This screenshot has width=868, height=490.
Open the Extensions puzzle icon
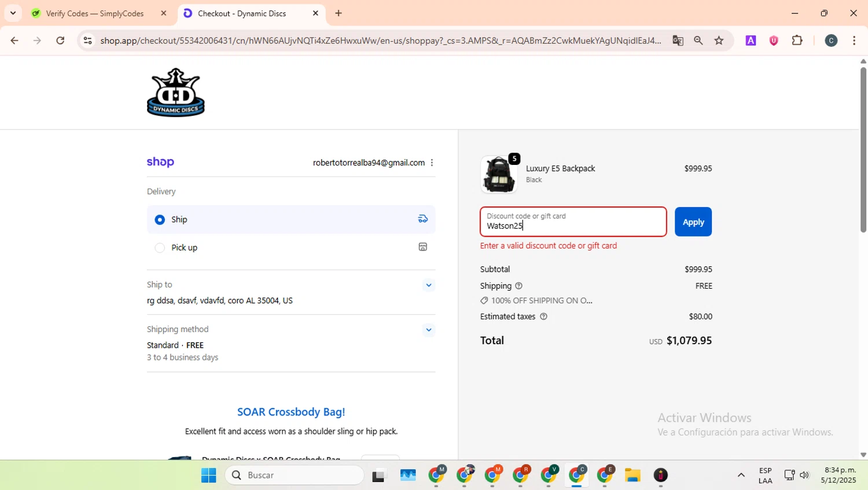[797, 40]
